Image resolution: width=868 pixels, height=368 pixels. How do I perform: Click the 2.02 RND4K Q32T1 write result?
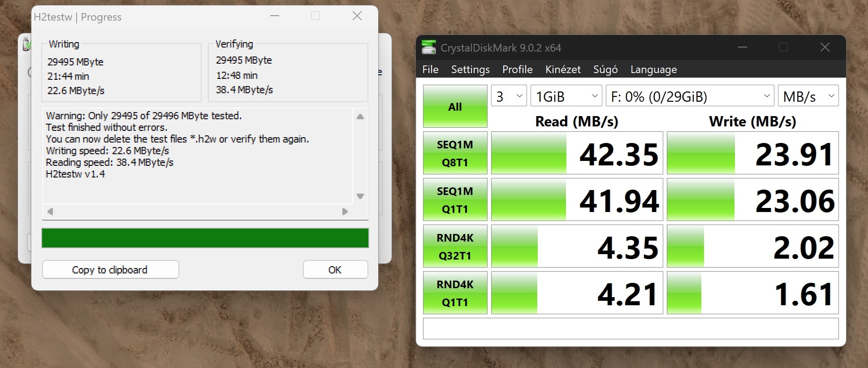coord(752,246)
